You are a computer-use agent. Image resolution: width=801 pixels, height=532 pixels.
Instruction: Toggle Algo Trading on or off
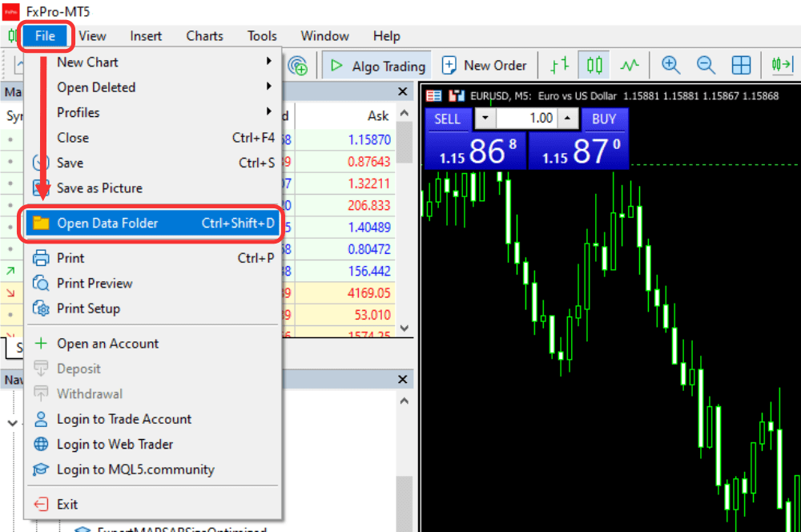(376, 65)
